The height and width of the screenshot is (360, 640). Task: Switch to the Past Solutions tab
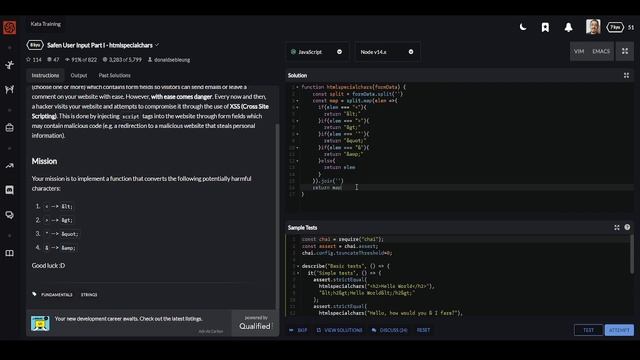115,76
